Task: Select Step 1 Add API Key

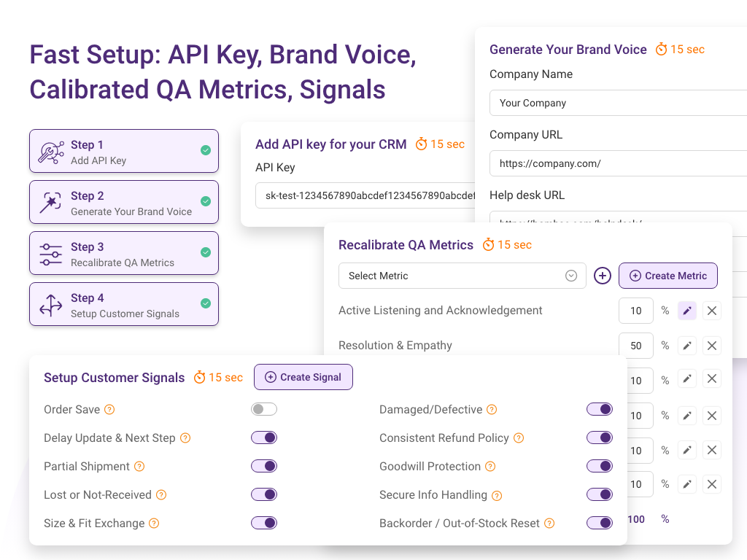Action: click(x=124, y=152)
